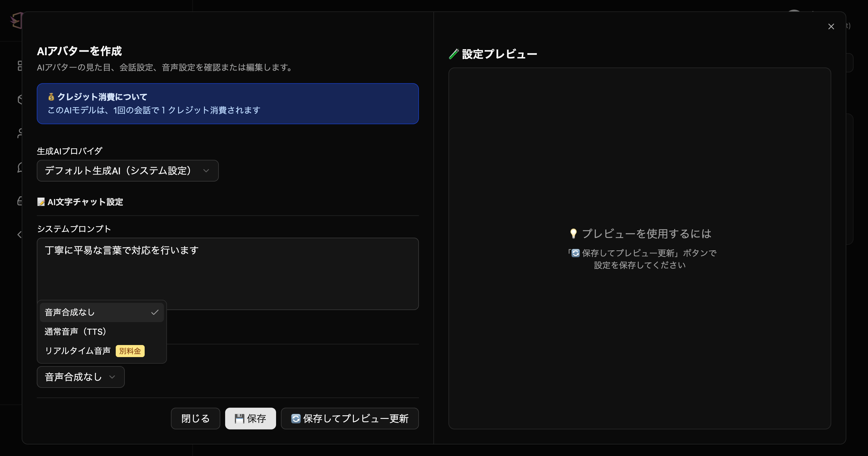Click chevron arrow of voice synthesis dropdown
868x456 pixels.
[x=112, y=377]
